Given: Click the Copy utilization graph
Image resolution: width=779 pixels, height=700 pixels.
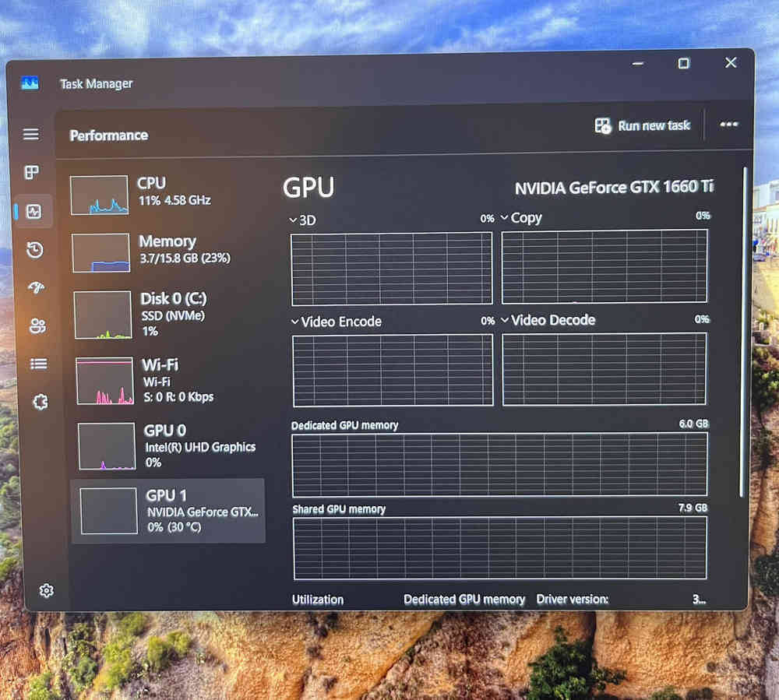Looking at the screenshot, I should click(605, 266).
